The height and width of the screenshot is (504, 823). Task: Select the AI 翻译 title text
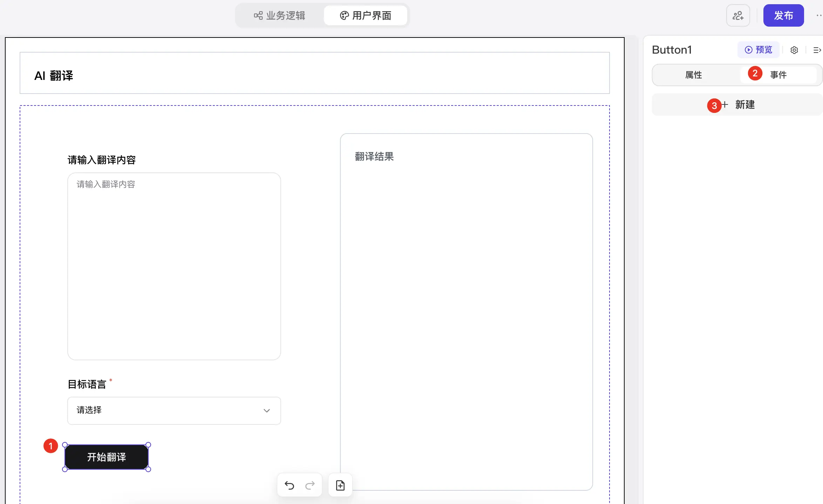click(54, 75)
